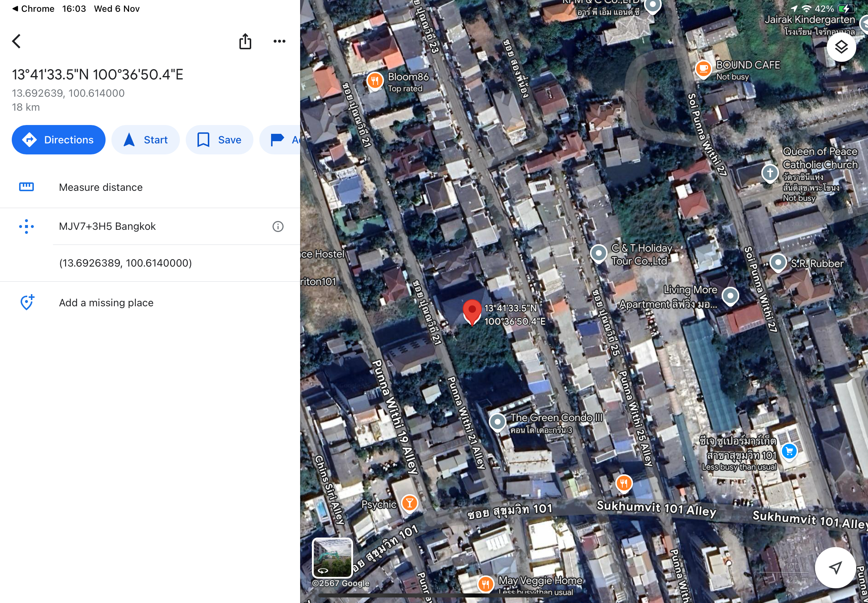The image size is (868, 603).
Task: Select Measure distance option
Action: coord(100,188)
